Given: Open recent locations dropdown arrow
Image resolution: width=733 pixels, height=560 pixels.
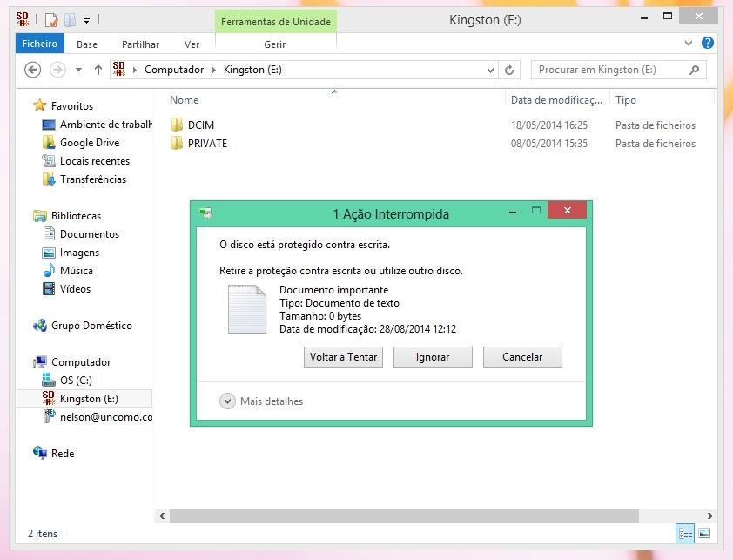Looking at the screenshot, I should coord(78,70).
